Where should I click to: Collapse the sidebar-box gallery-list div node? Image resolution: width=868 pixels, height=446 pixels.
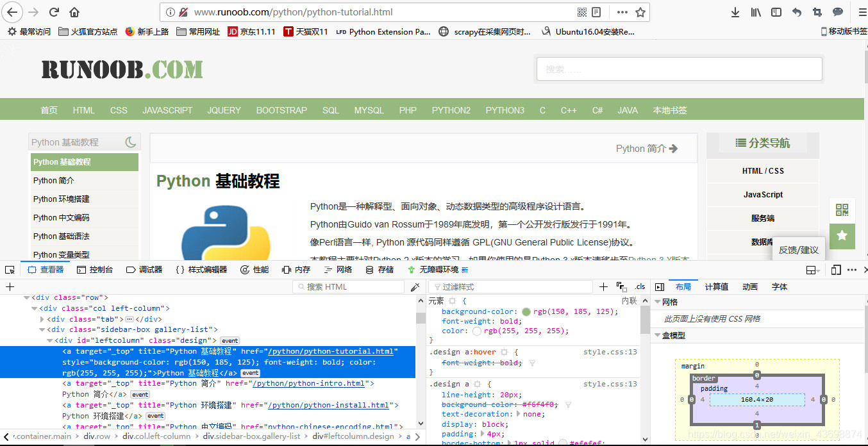click(42, 329)
